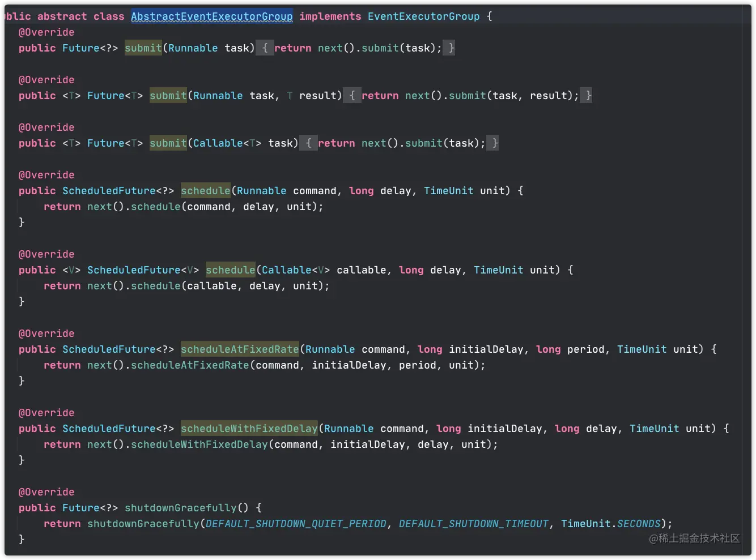Click @Override annotation above shutdownGracefully
The image size is (756, 560).
[46, 492]
